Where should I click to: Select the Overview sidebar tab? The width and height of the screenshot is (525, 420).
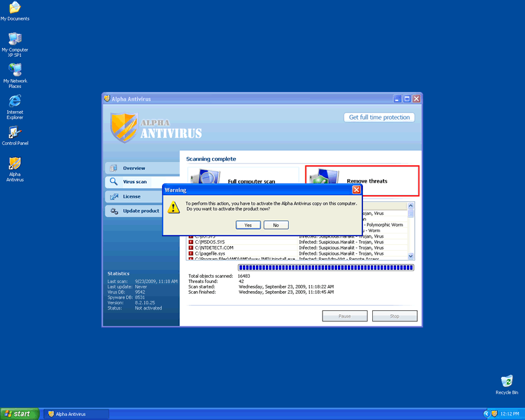click(135, 168)
